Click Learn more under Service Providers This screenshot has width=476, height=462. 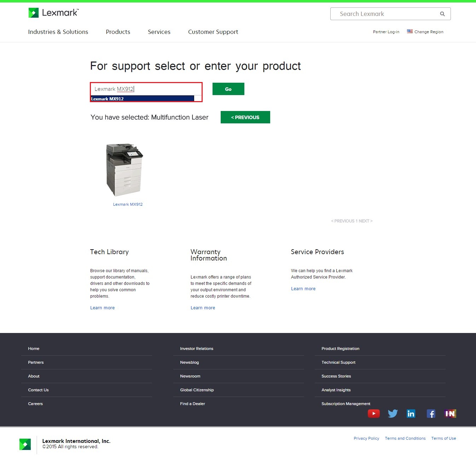pyautogui.click(x=303, y=289)
